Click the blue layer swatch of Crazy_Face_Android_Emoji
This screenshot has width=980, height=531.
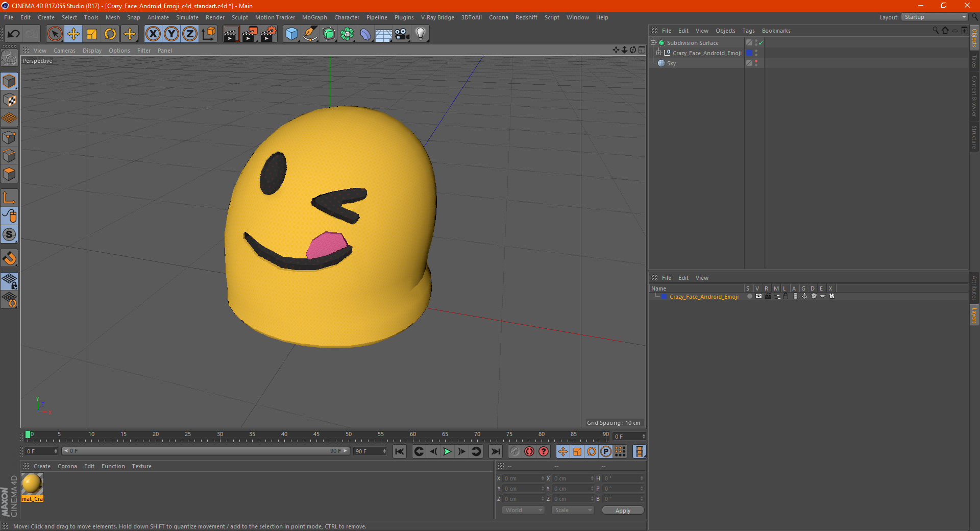(749, 53)
